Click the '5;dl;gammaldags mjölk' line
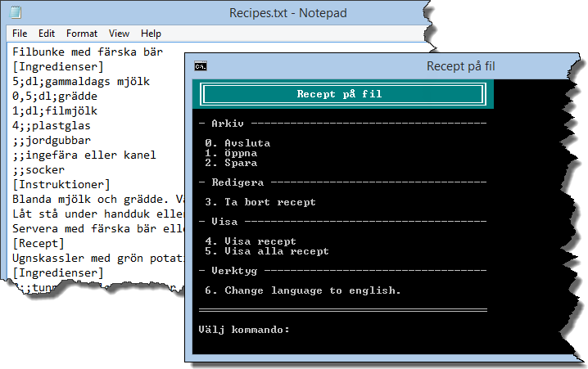This screenshot has width=588, height=369. point(81,81)
